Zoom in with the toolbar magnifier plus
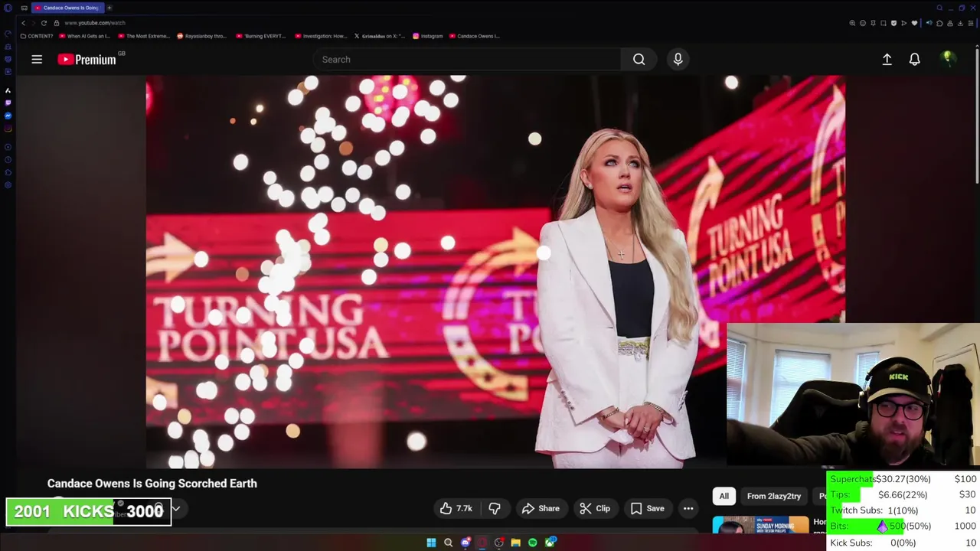 coord(852,23)
